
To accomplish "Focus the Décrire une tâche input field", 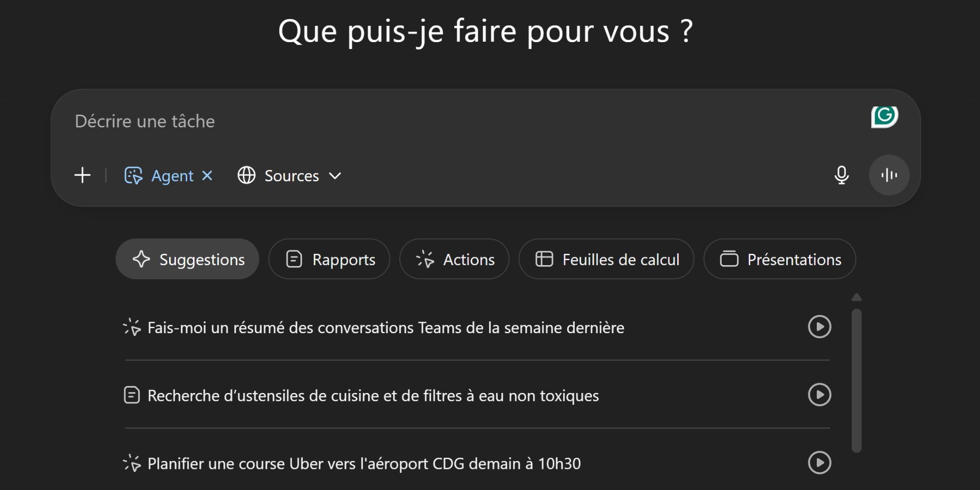I will (x=441, y=122).
